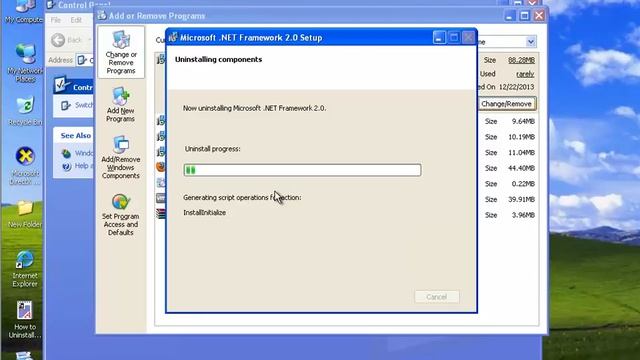The height and width of the screenshot is (360, 640).
Task: Open the Recycle Bin desktop icon
Action: 25,111
